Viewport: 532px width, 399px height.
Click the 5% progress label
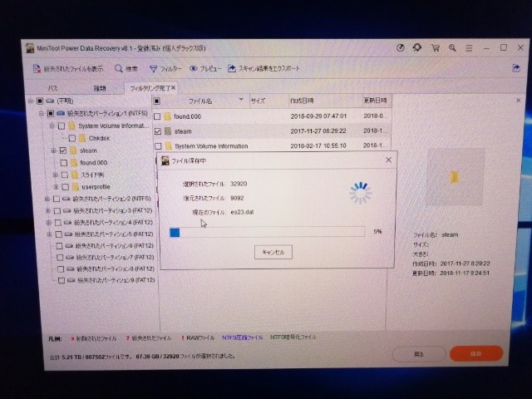click(x=377, y=232)
